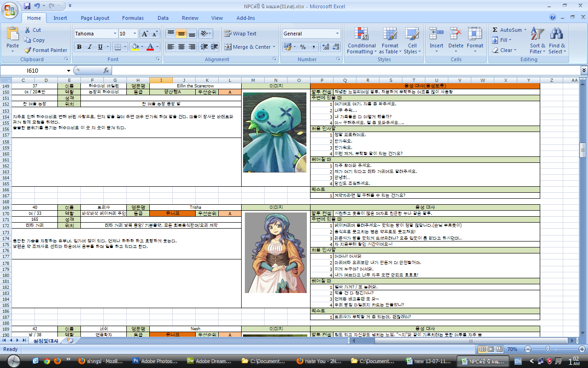588x368 pixels.
Task: Click the Delete cells button
Action: 456,40
